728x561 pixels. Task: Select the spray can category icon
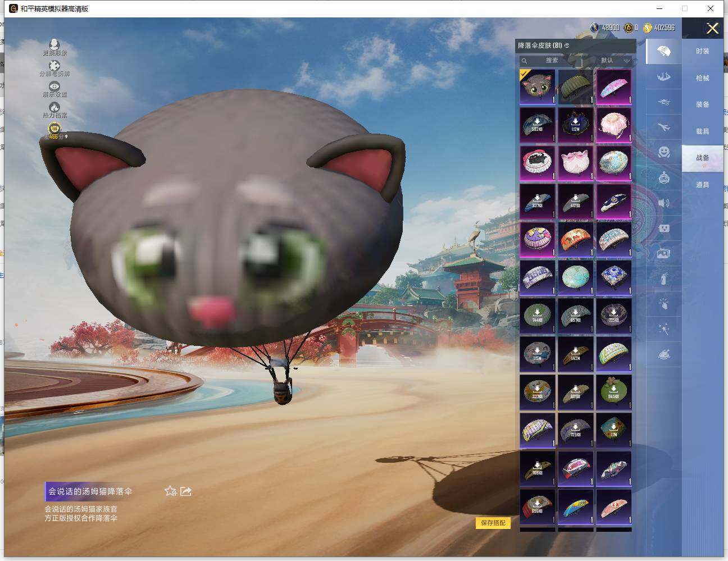(x=663, y=278)
